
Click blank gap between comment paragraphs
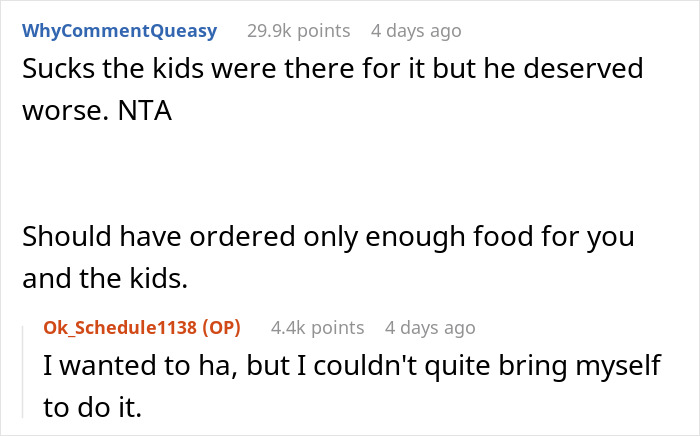(328, 174)
